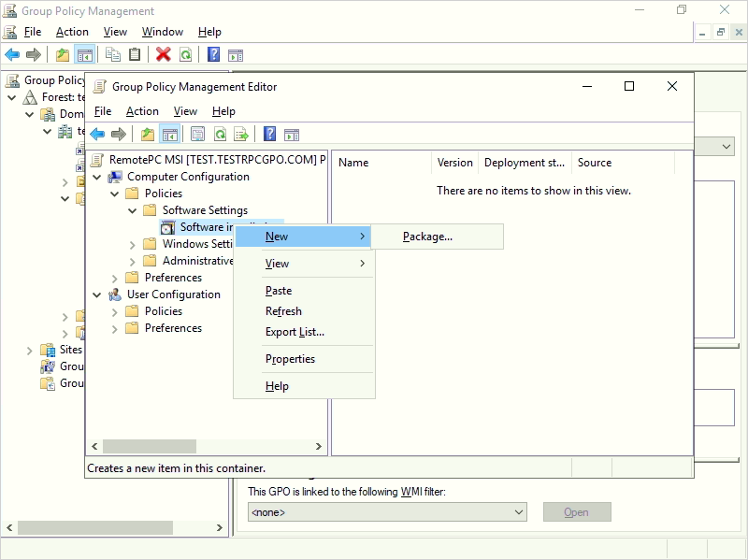
Task: Click the Copy icon in the main toolbar
Action: [113, 54]
